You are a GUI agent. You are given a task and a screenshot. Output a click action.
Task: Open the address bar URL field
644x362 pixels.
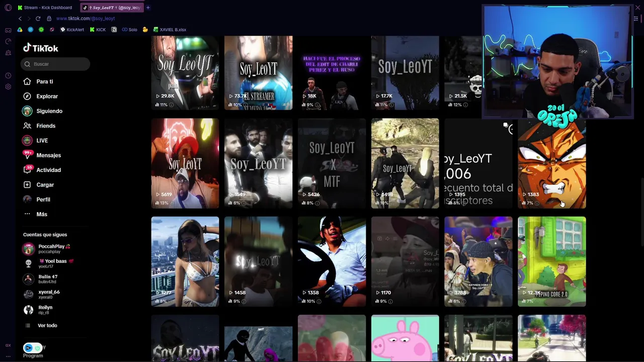(x=86, y=19)
